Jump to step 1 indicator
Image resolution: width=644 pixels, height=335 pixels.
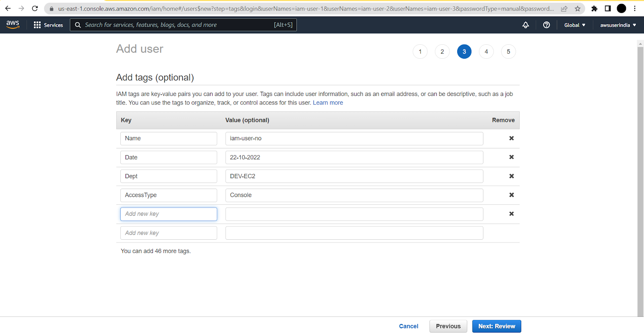coord(420,51)
